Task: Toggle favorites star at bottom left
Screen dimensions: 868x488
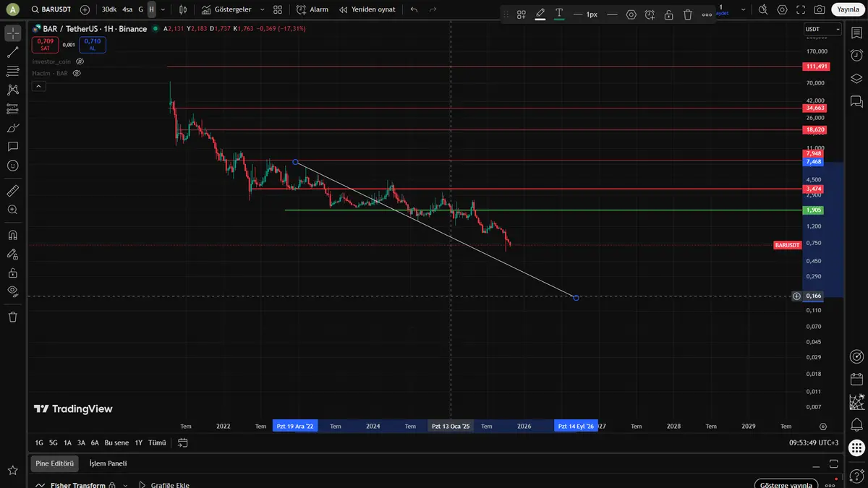Action: coord(12,471)
